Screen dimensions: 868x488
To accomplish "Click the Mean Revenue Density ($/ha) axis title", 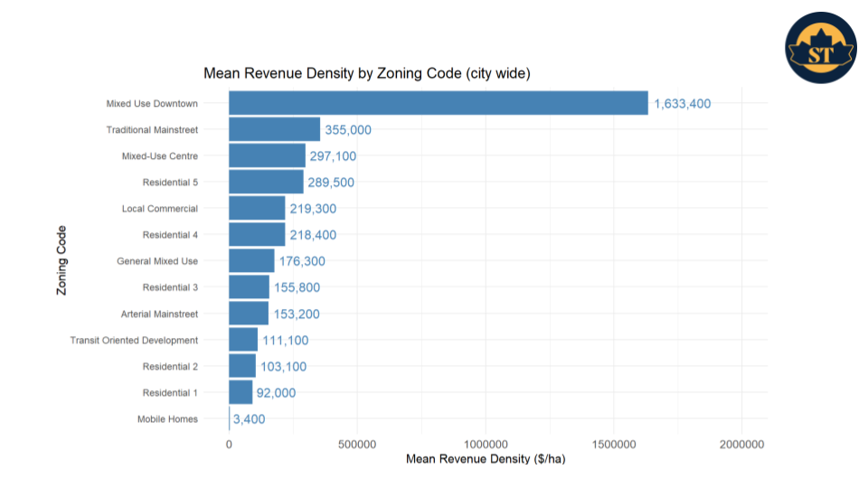I will 486,459.
